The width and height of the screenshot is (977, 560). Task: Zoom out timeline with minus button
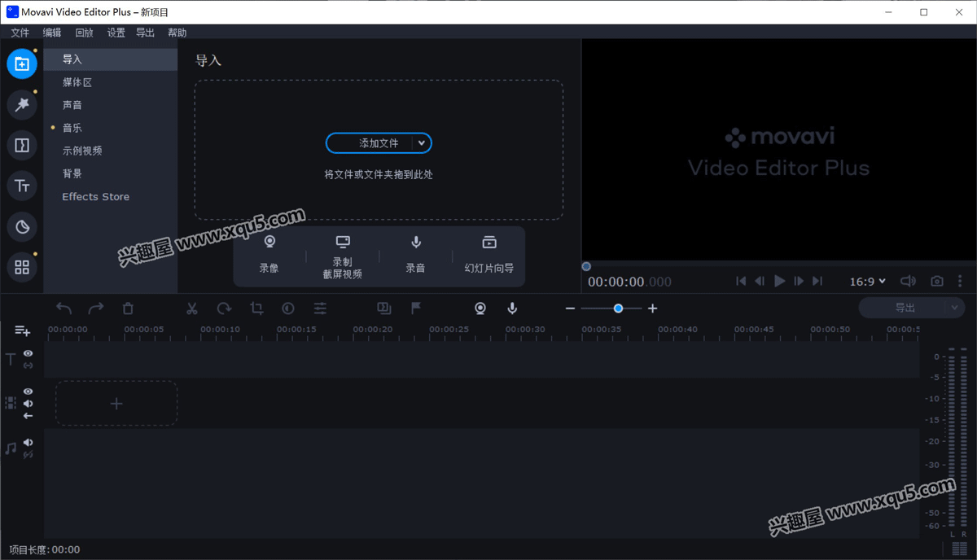coord(570,308)
